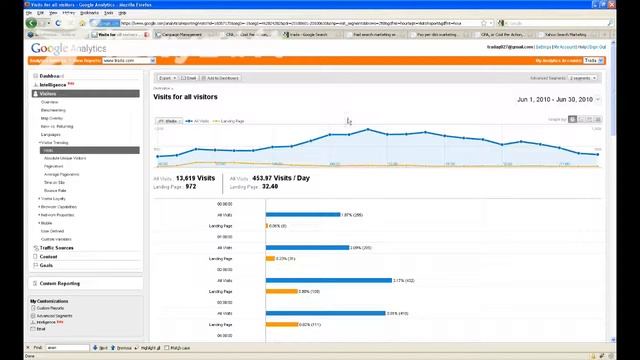The height and width of the screenshot is (360, 640).
Task: Select the second Graph by view icon
Action: point(581,119)
